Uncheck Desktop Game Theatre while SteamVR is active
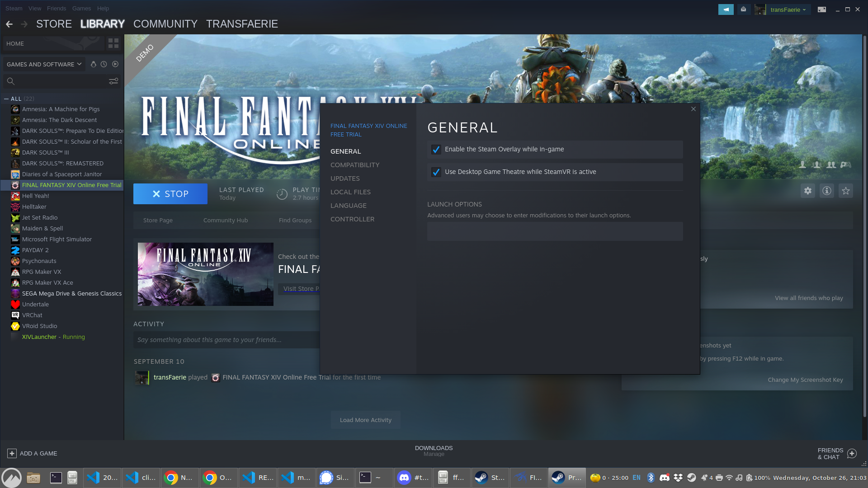Screen dimensions: 868x488 (x=436, y=172)
